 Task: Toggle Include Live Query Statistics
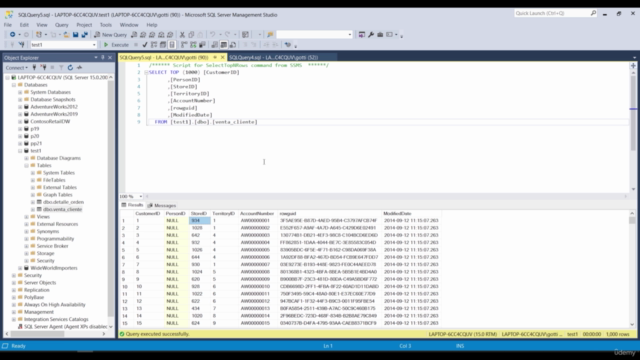193,45
